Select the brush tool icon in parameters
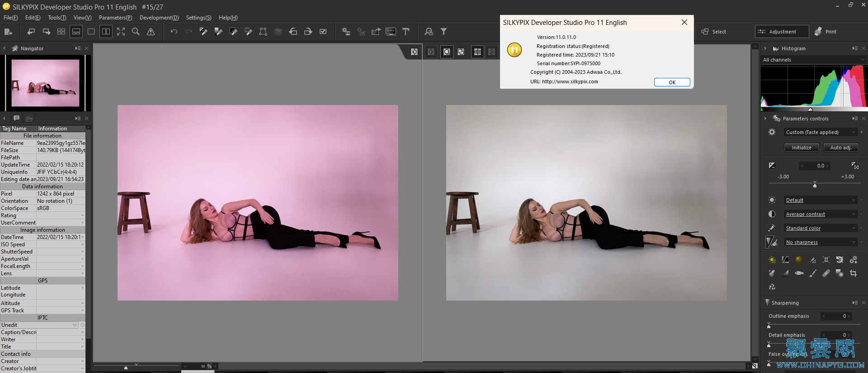 click(812, 273)
